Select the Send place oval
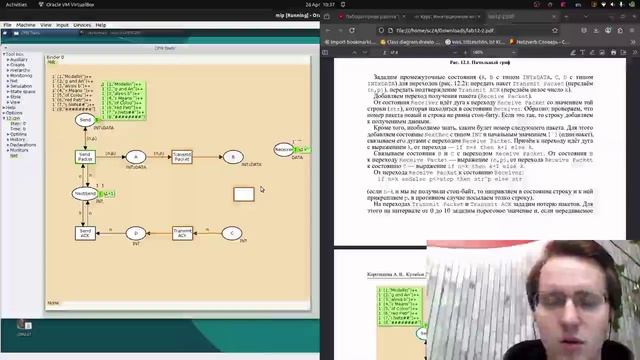Image resolution: width=640 pixels, height=360 pixels. coord(85,120)
